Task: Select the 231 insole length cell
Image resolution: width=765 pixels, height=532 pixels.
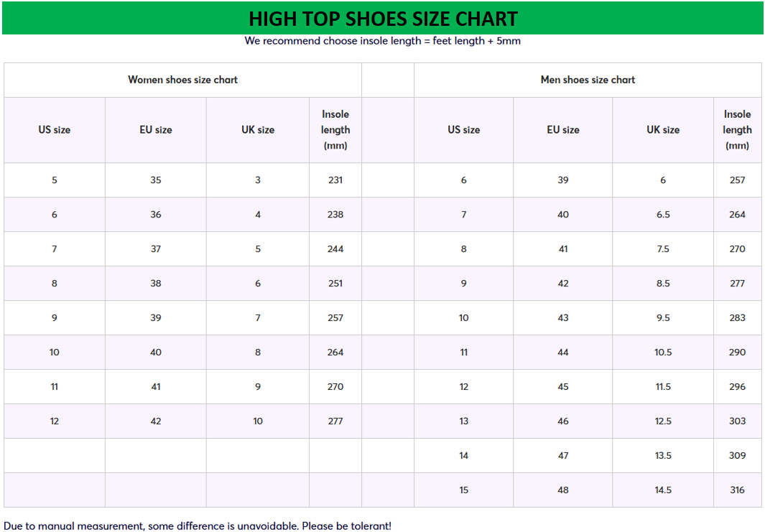Action: pyautogui.click(x=335, y=180)
